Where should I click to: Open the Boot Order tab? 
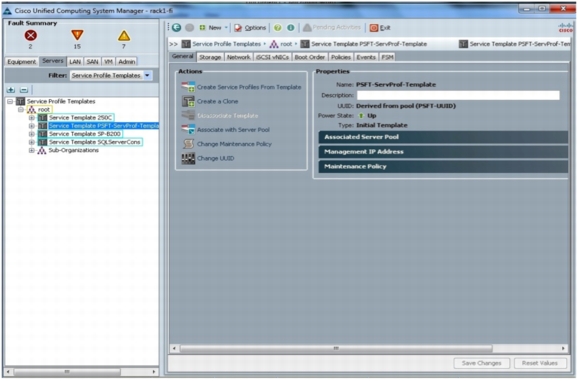click(310, 57)
